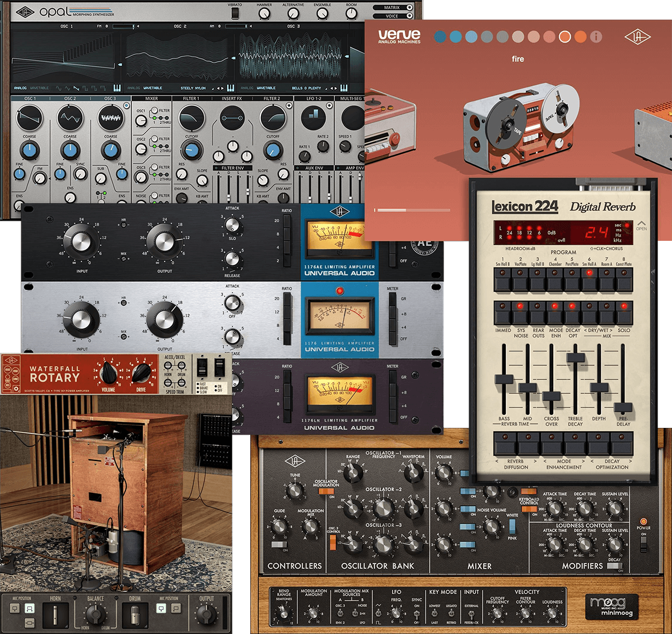The height and width of the screenshot is (634, 672).
Task: Select the sine waveform icon in Opal OSC 1 display
Action: pyautogui.click(x=59, y=88)
